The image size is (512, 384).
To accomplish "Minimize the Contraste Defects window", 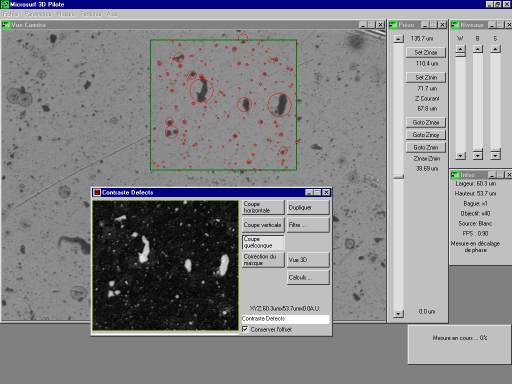I will coord(309,192).
